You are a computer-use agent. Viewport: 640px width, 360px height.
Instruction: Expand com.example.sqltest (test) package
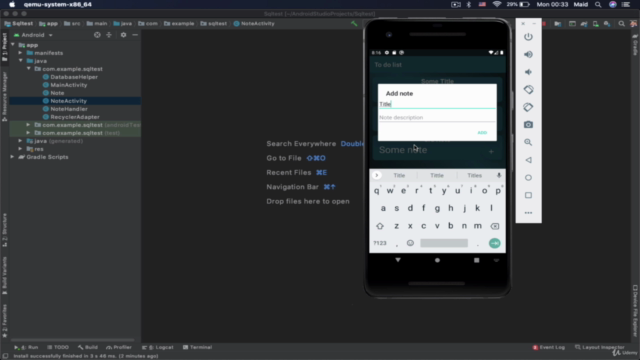pos(28,133)
